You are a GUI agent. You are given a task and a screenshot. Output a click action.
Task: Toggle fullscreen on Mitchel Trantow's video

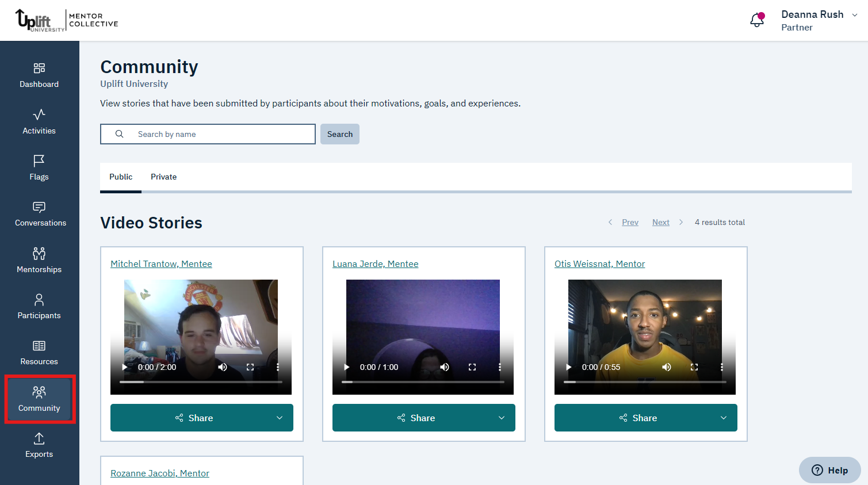[250, 367]
